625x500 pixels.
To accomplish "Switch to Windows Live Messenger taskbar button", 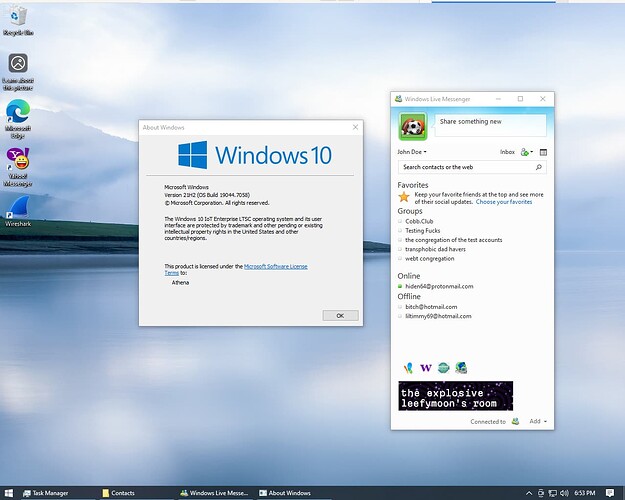I will (x=214, y=493).
